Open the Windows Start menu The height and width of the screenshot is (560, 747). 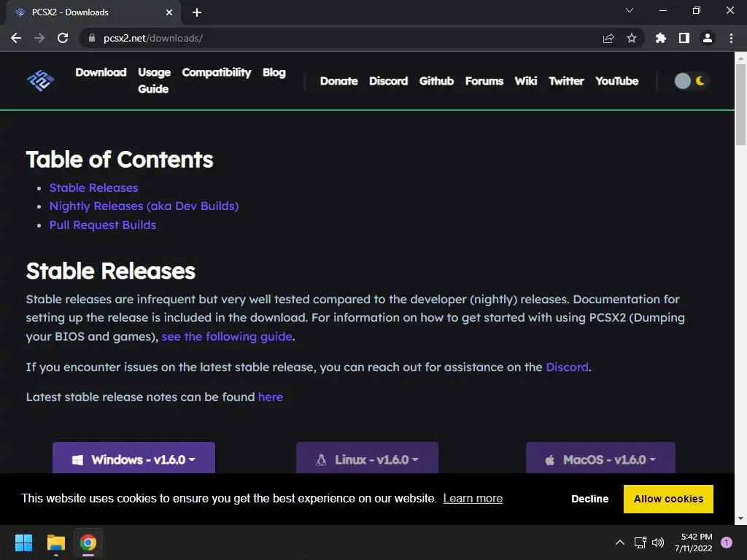(x=23, y=542)
